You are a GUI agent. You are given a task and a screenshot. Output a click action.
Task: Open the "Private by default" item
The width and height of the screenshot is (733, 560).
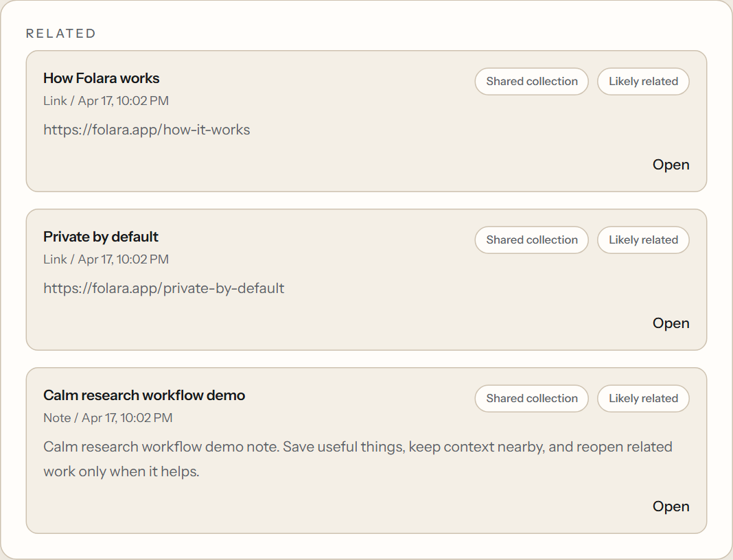pos(671,323)
